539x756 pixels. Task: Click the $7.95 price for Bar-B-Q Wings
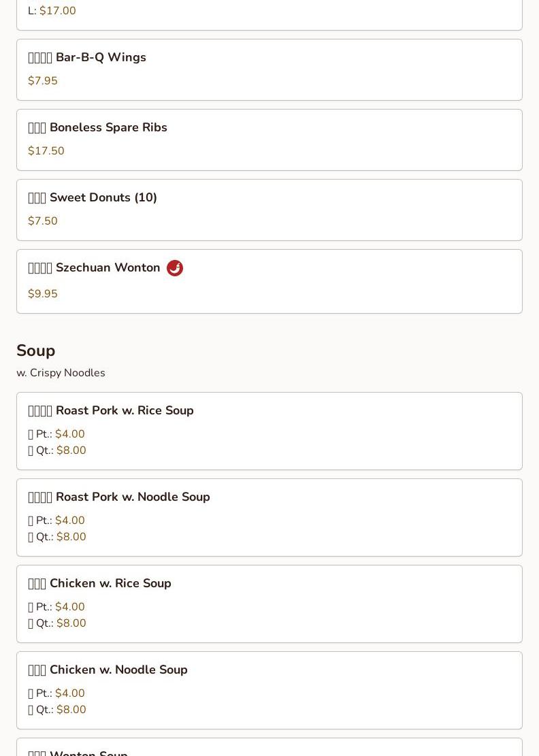tap(43, 81)
